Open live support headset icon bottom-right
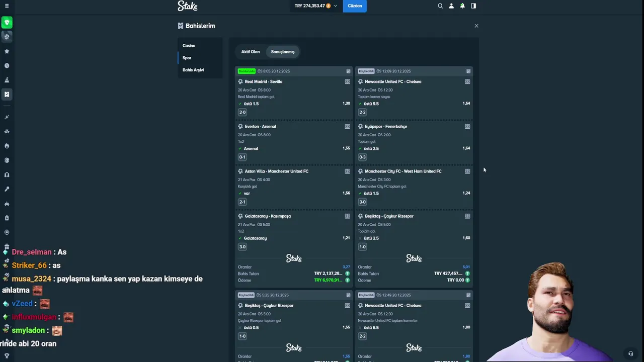The width and height of the screenshot is (644, 362). [x=630, y=353]
